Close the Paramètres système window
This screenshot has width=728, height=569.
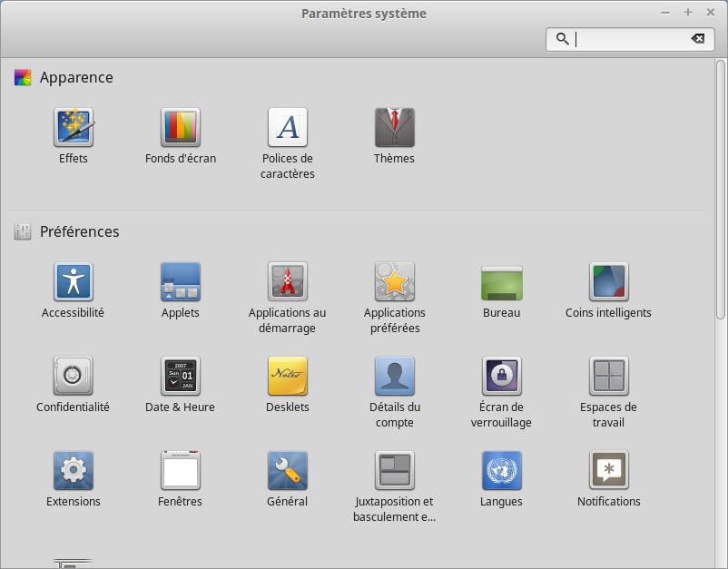(x=711, y=13)
